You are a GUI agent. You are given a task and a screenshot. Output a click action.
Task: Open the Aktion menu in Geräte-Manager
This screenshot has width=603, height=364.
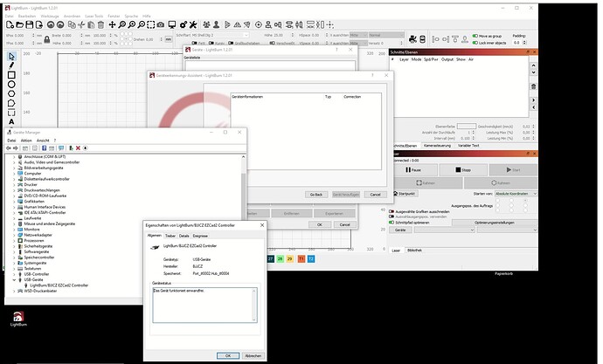[x=26, y=141]
